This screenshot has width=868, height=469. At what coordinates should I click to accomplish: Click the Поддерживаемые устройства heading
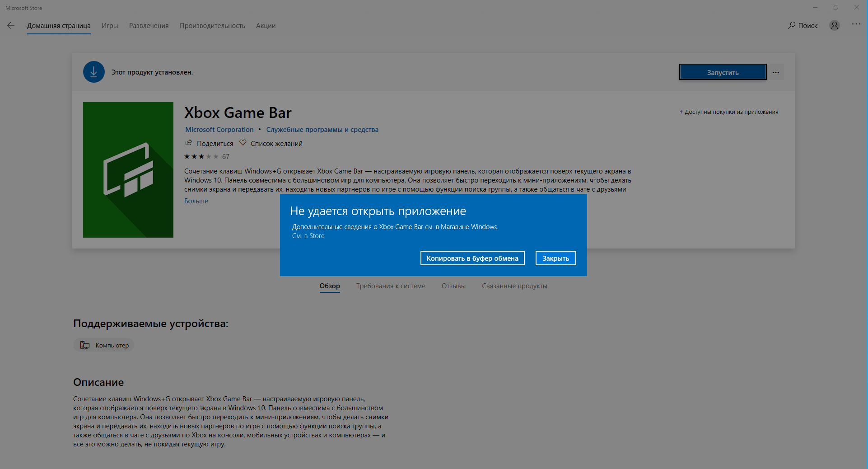[x=151, y=324]
